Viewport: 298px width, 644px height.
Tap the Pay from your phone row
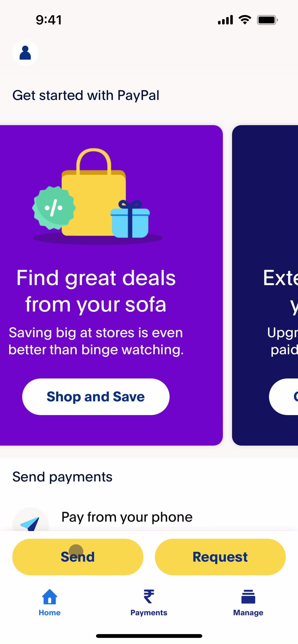point(127,517)
